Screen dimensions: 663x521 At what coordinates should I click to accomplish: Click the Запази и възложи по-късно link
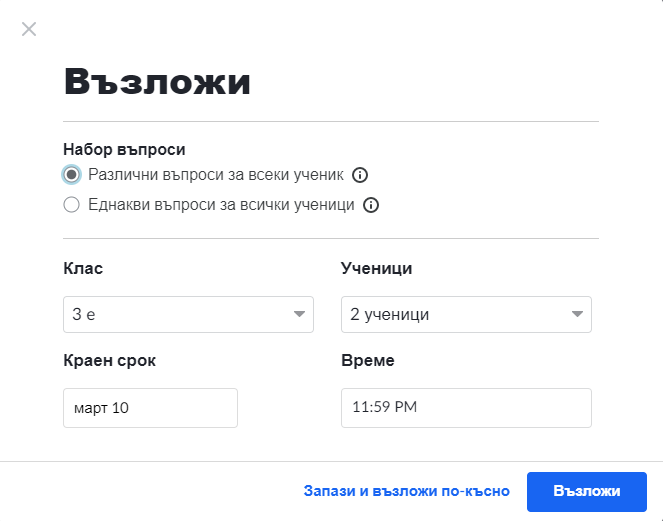tap(406, 491)
